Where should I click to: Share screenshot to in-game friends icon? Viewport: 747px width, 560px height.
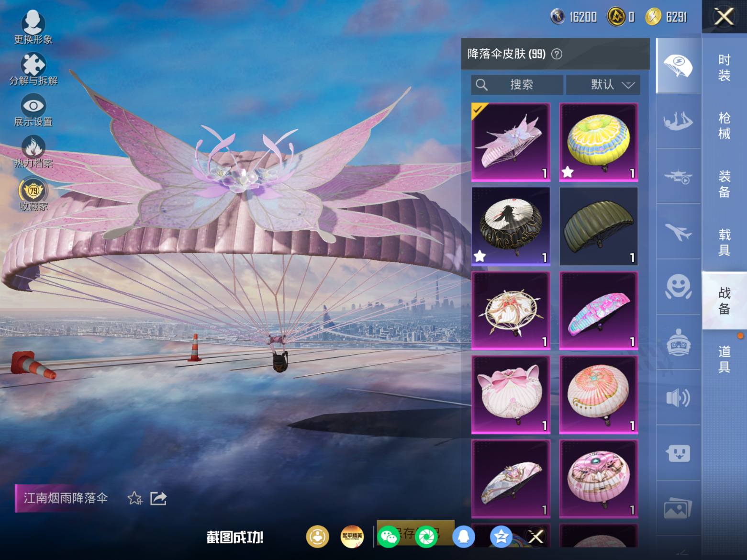point(317,537)
